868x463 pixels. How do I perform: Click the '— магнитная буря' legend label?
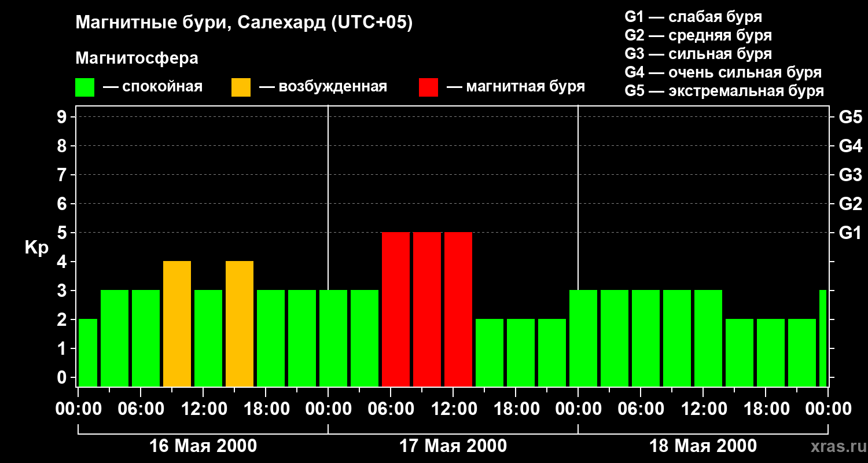pos(516,87)
